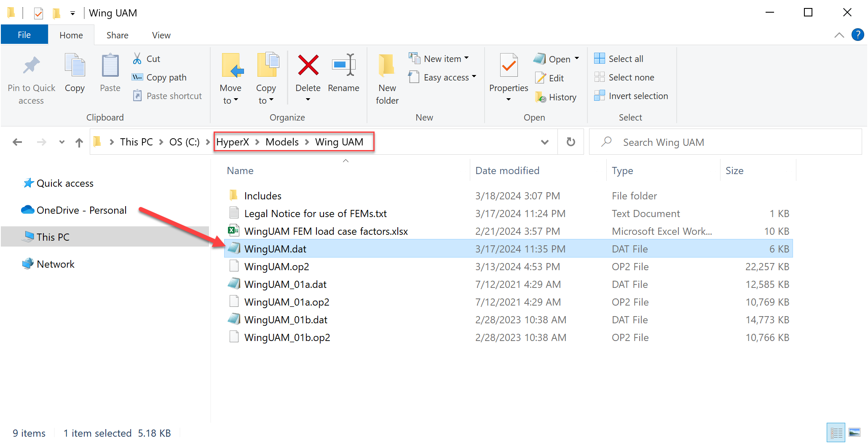Select WingUAM FEM load case factors.xlsx
Image resolution: width=868 pixels, height=443 pixels.
508,231
